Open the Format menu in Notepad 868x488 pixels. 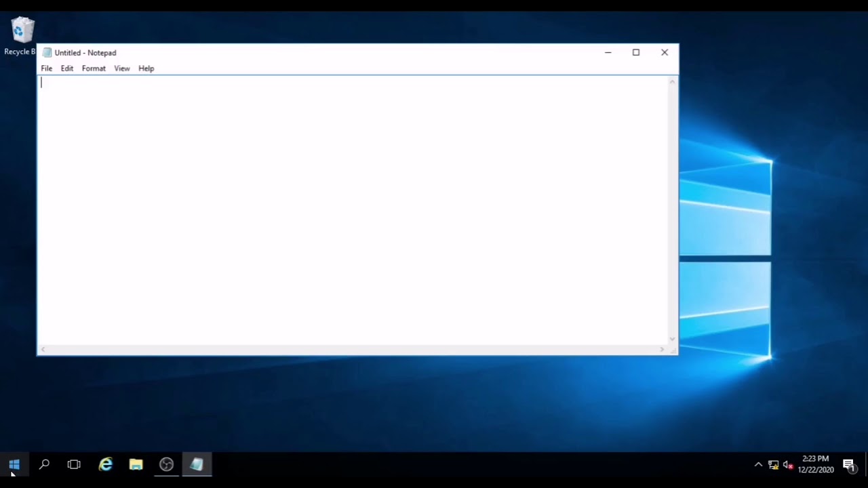(x=94, y=68)
